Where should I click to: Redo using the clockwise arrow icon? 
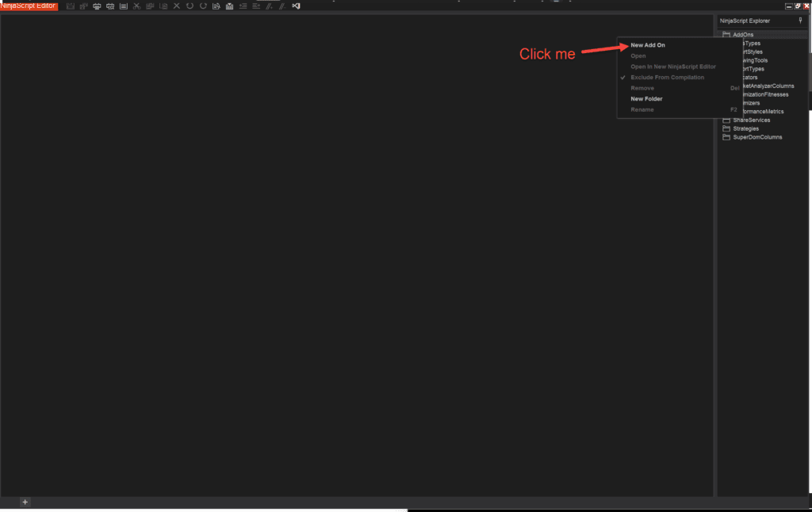203,6
